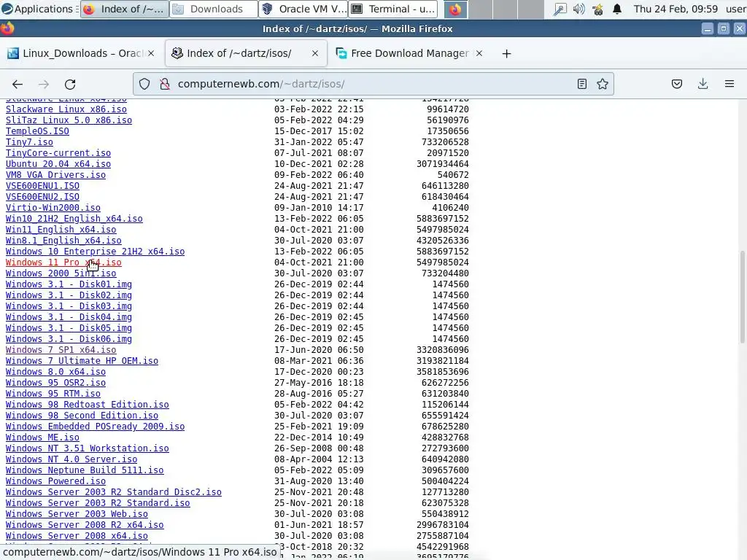
Task: Download Ubuntu 20.04 x64.iso
Action: (58, 164)
